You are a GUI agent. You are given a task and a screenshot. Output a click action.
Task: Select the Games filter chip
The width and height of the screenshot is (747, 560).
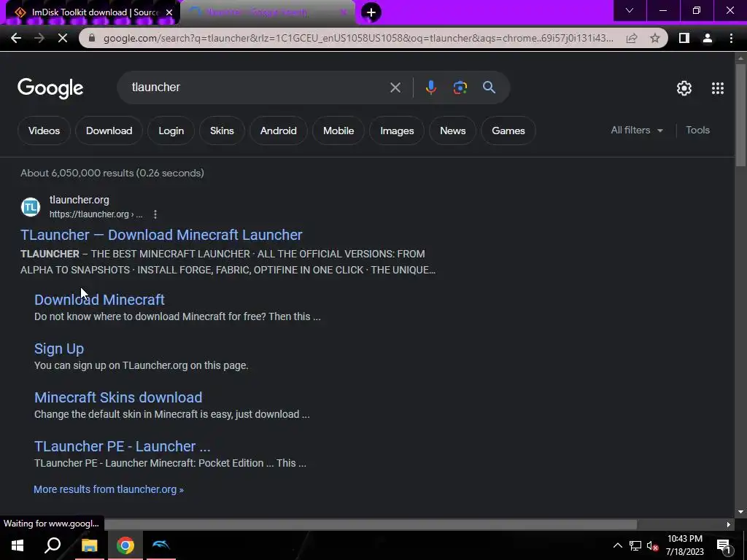tap(508, 131)
